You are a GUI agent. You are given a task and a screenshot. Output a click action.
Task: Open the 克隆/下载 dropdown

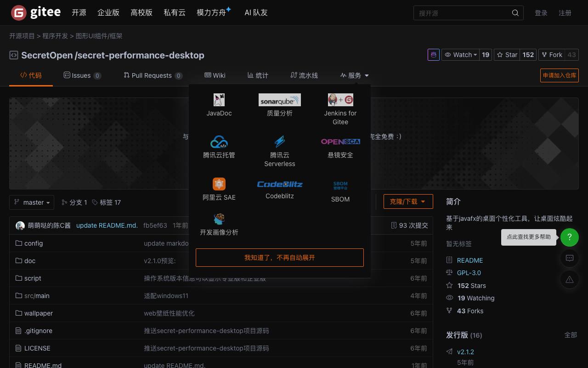pyautogui.click(x=408, y=201)
